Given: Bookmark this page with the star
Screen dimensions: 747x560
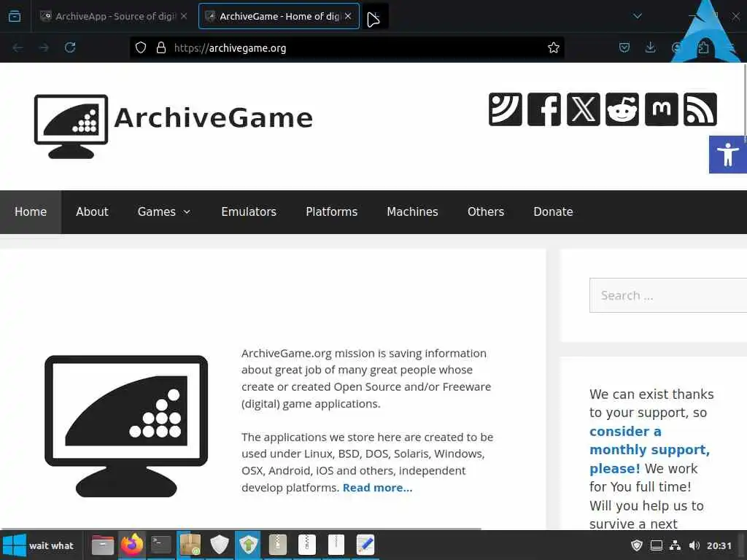Looking at the screenshot, I should [x=553, y=47].
